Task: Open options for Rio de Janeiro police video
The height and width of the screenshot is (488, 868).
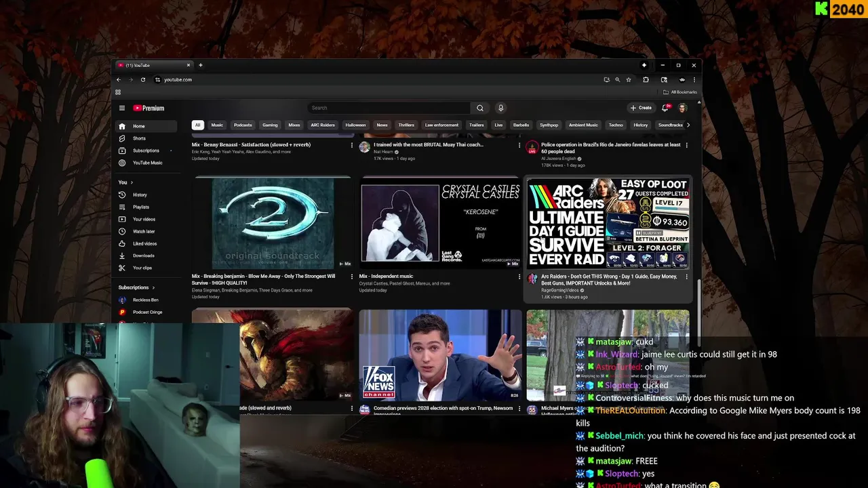Action: (x=686, y=145)
